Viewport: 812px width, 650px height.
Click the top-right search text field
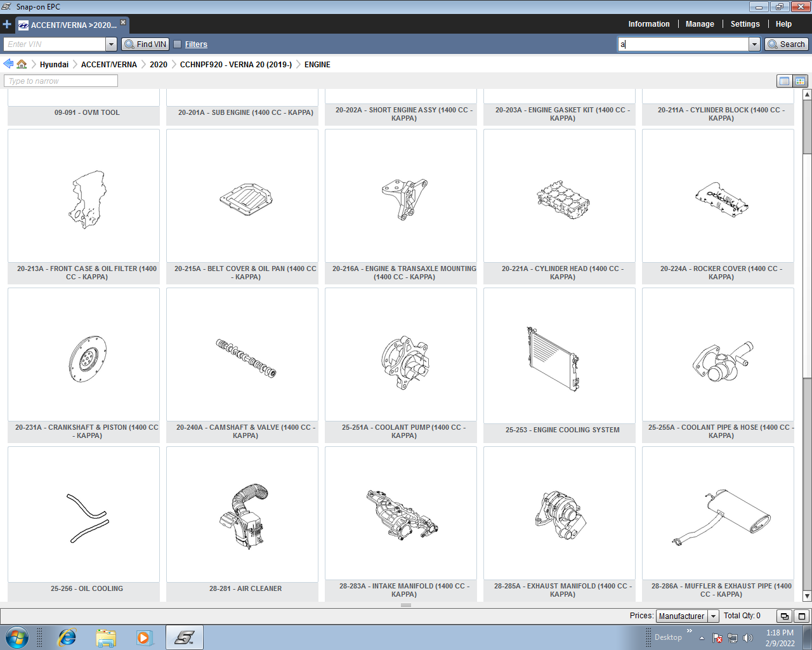coord(683,44)
